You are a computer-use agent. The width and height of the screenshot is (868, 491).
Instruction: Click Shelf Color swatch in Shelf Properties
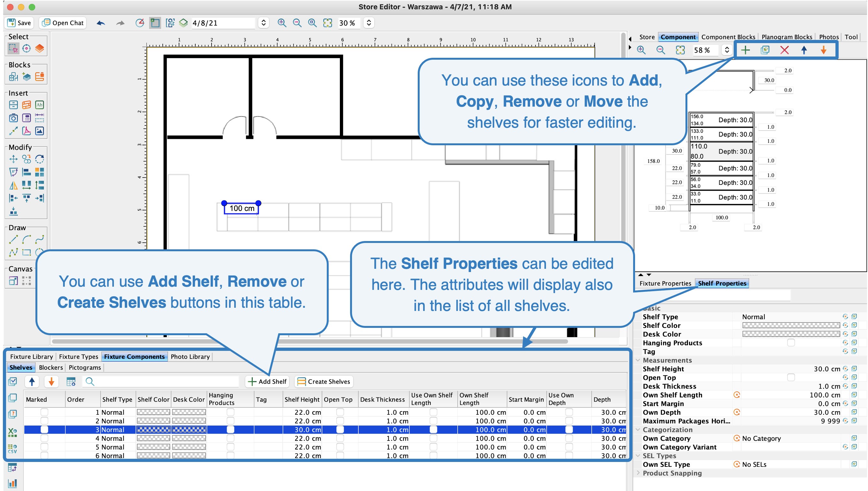[x=791, y=325]
